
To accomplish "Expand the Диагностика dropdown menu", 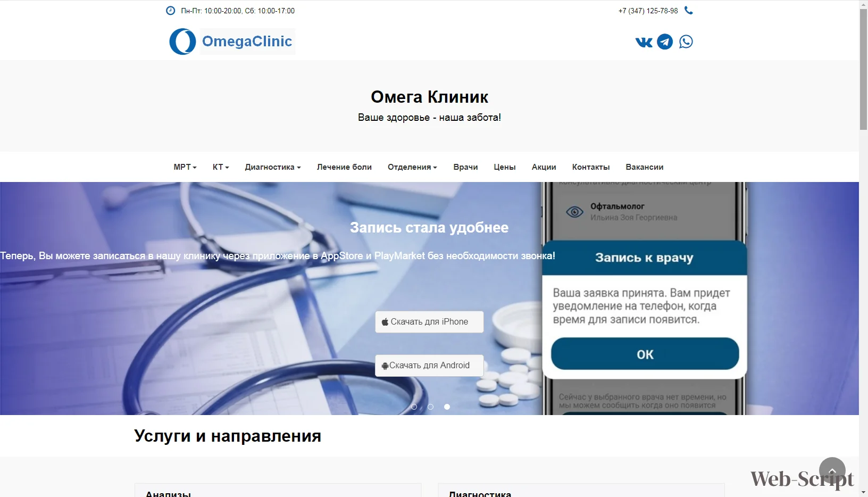I will pos(273,167).
